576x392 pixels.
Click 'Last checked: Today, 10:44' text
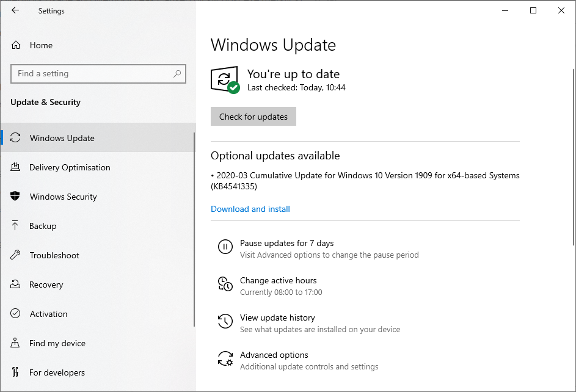(296, 87)
